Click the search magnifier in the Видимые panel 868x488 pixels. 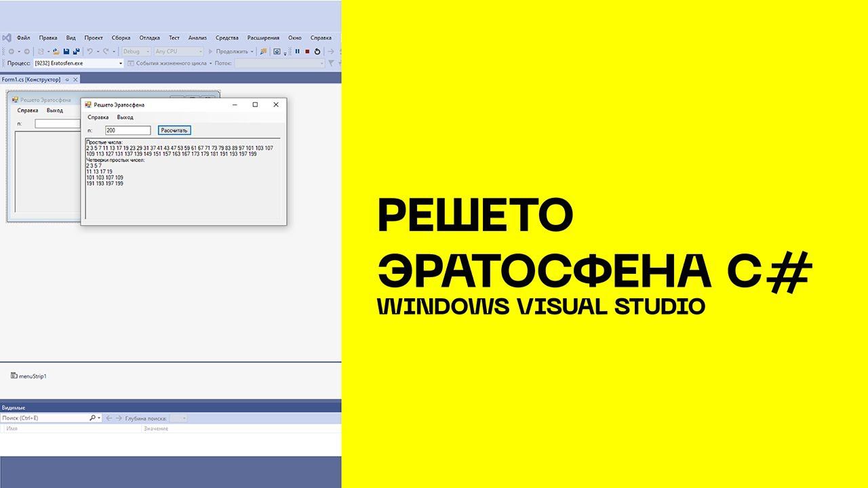coord(93,418)
